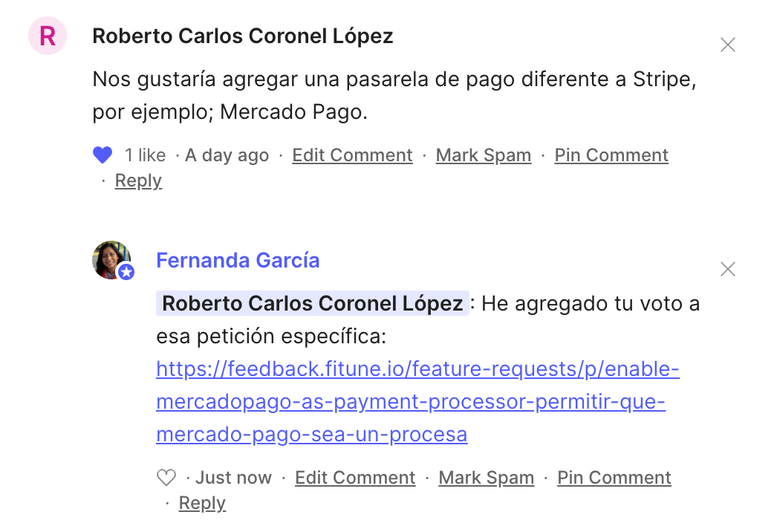Open Fernanda García's name link
774x532 pixels.
tap(238, 260)
